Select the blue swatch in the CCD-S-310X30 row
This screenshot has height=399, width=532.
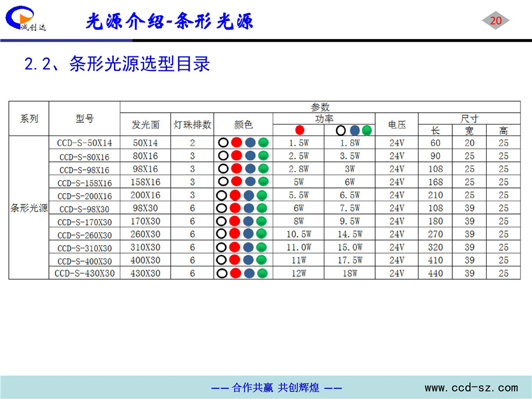point(250,247)
